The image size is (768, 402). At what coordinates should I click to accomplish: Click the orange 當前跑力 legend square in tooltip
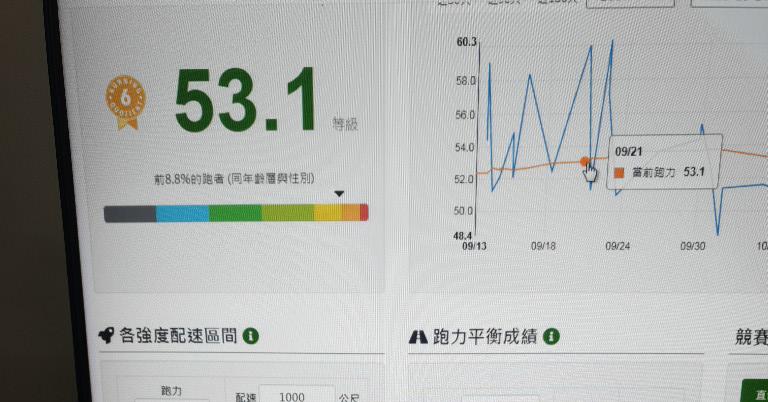tap(620, 172)
